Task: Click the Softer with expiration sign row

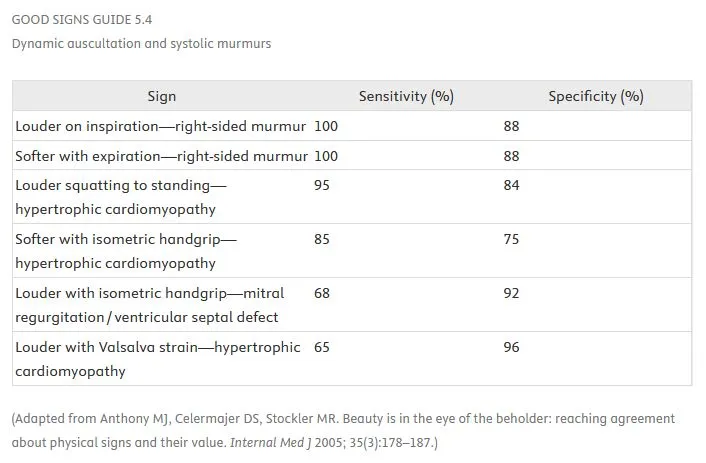Action: [x=162, y=156]
